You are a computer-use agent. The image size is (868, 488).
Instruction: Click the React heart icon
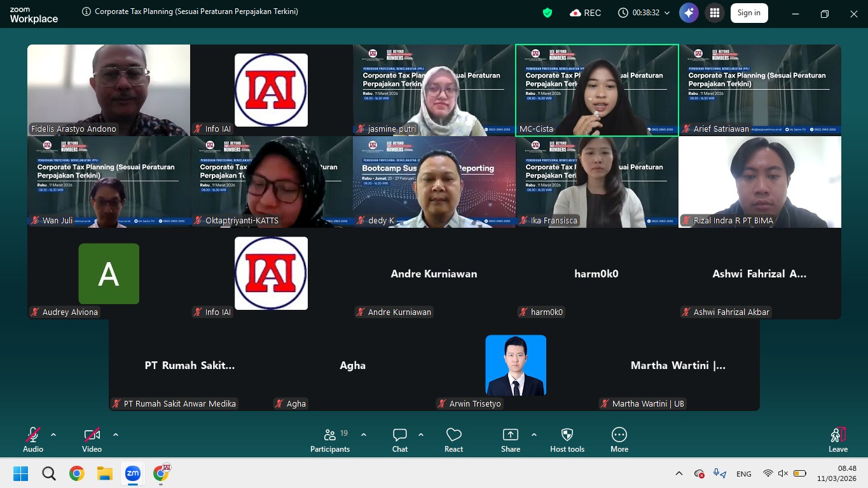click(454, 435)
